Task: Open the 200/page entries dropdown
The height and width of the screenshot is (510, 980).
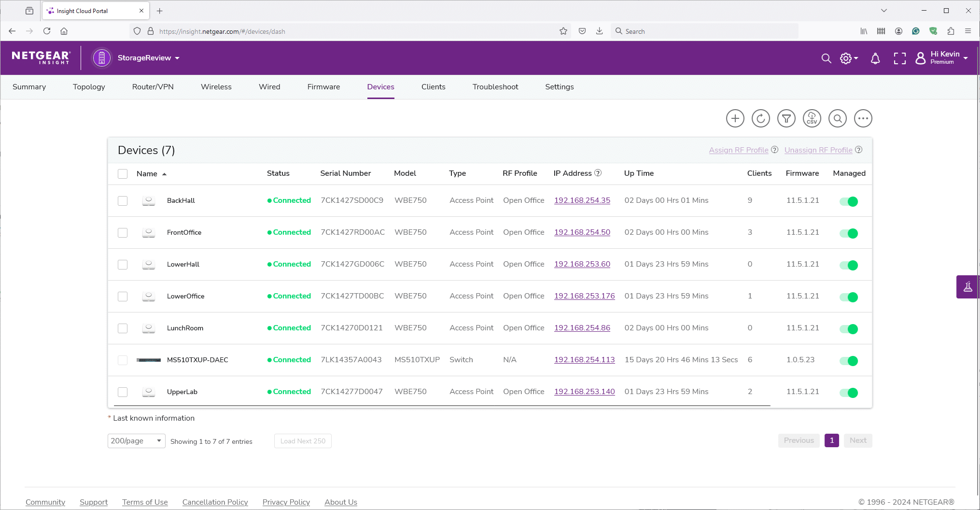Action: tap(136, 441)
